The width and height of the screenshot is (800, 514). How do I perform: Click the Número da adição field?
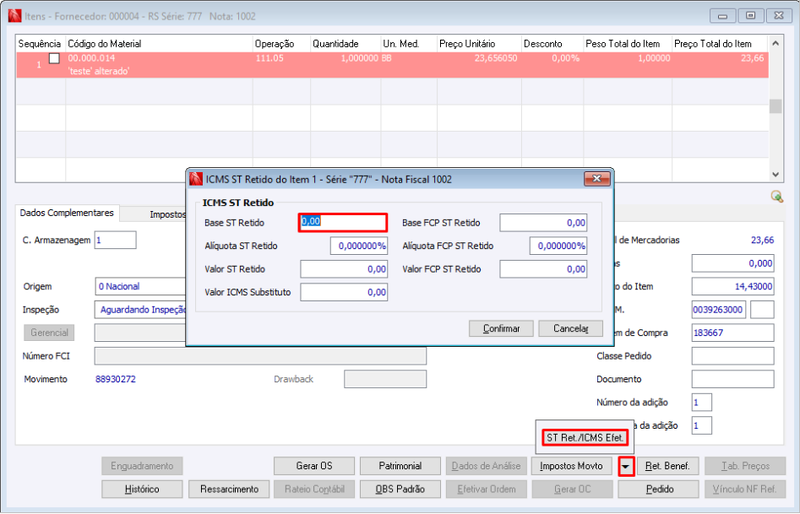point(702,402)
